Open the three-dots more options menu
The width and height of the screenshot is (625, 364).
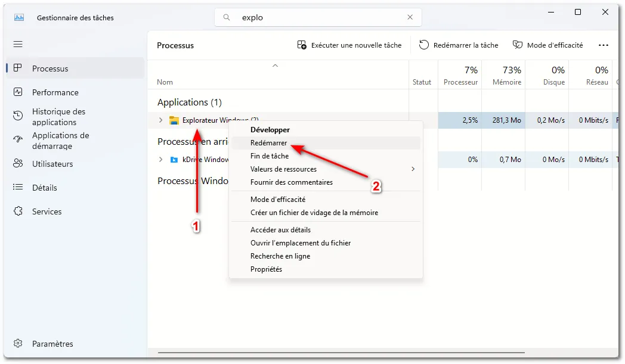pos(604,45)
